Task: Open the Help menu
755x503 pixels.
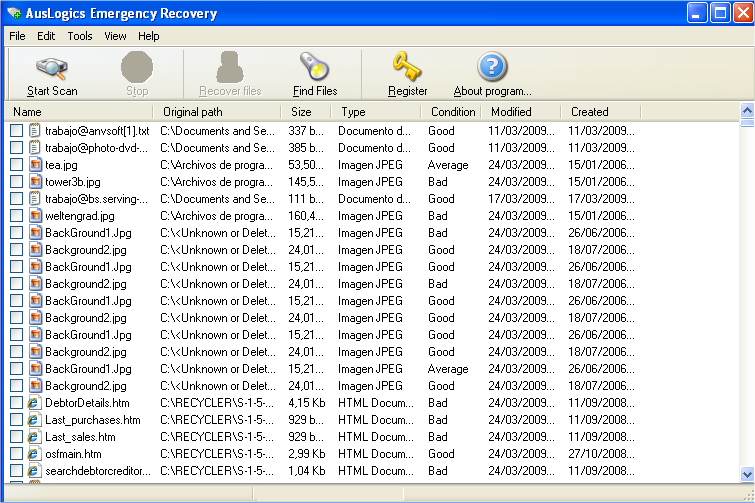Action: coord(148,36)
